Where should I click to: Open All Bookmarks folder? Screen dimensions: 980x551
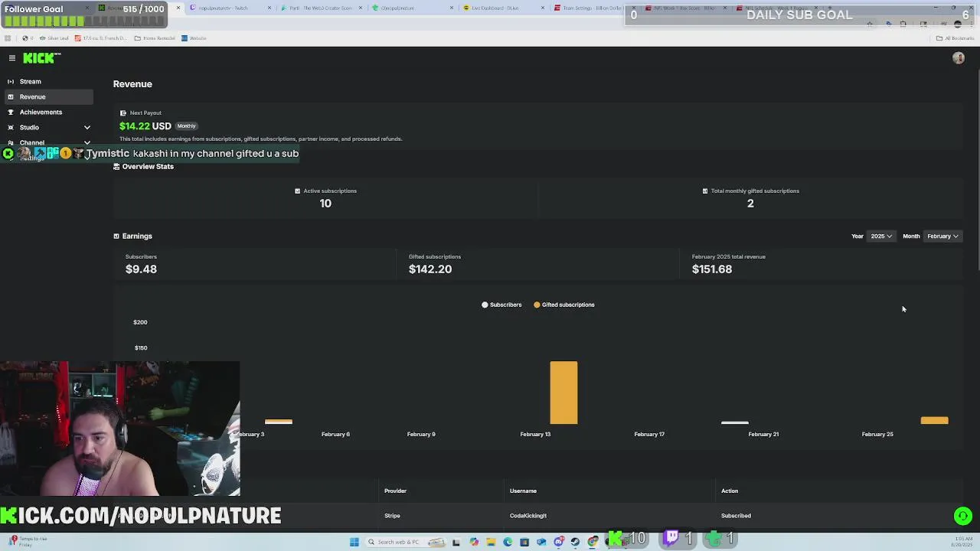(x=955, y=38)
